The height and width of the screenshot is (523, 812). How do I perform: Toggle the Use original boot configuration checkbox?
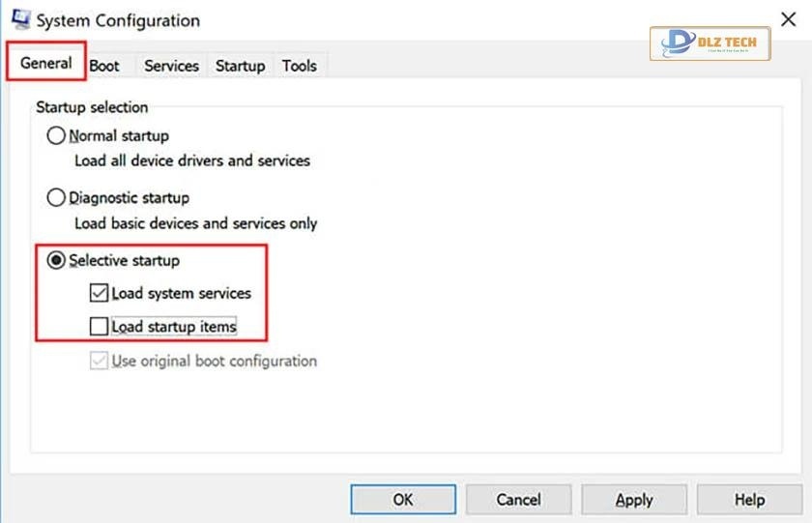click(x=99, y=362)
